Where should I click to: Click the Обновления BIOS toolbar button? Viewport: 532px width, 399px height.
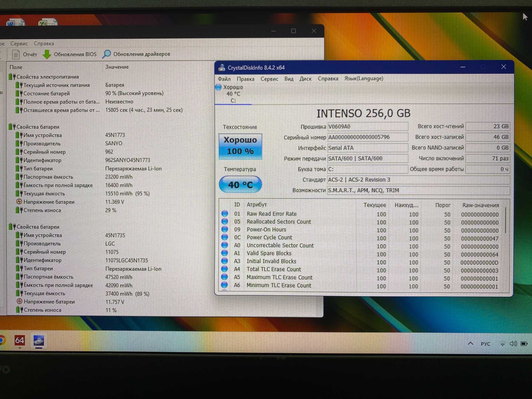point(70,54)
